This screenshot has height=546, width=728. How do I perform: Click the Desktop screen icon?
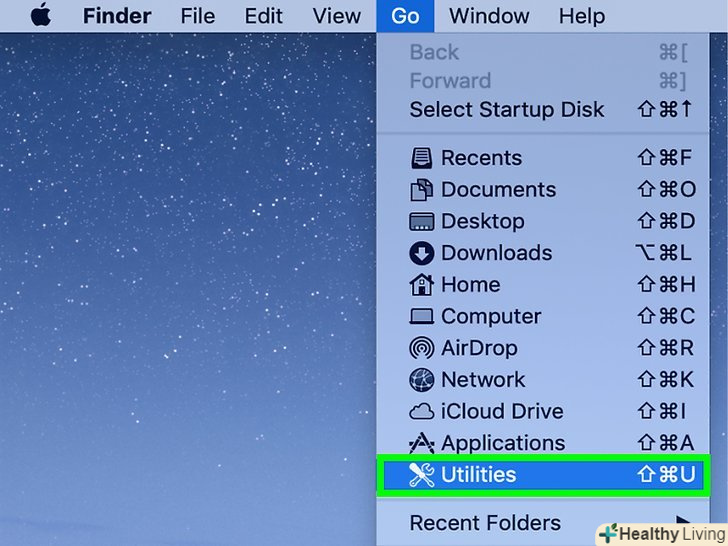coord(422,221)
